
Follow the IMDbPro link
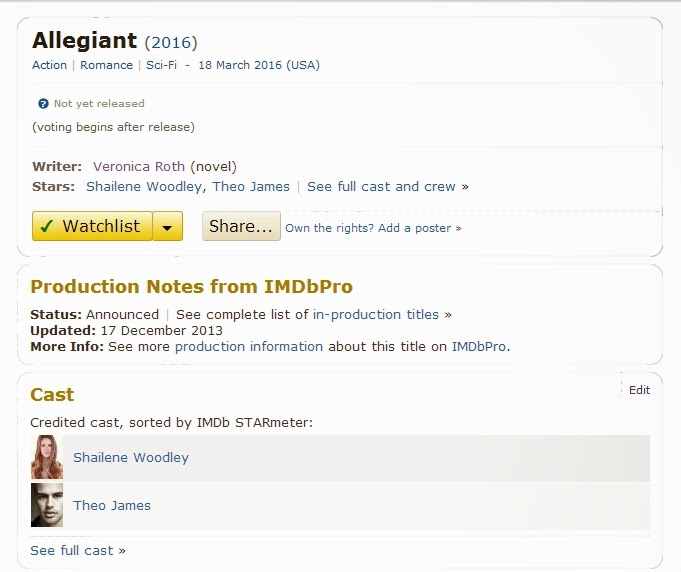(x=479, y=346)
